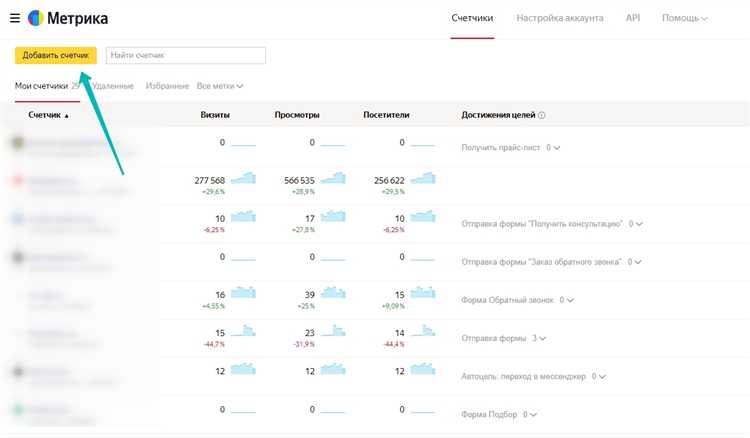Expand Все метки dropdown
750x438 pixels.
[220, 86]
